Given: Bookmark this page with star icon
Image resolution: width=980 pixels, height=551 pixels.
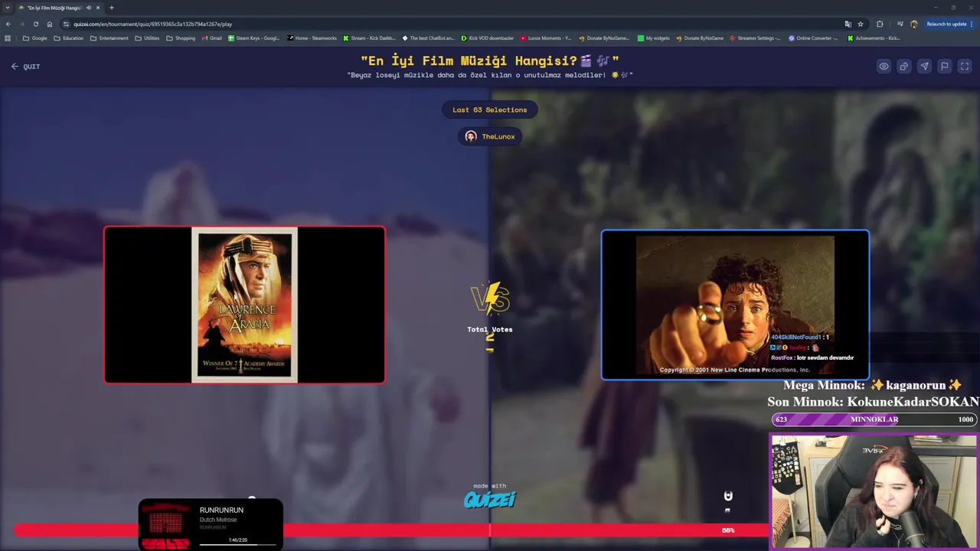Looking at the screenshot, I should coord(861,24).
